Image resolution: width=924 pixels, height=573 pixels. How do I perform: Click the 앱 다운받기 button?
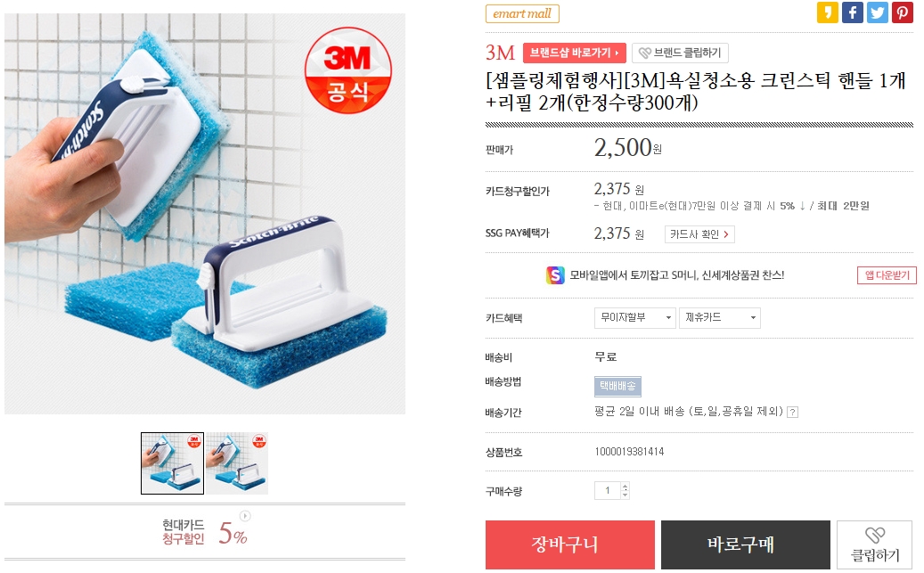click(x=887, y=275)
